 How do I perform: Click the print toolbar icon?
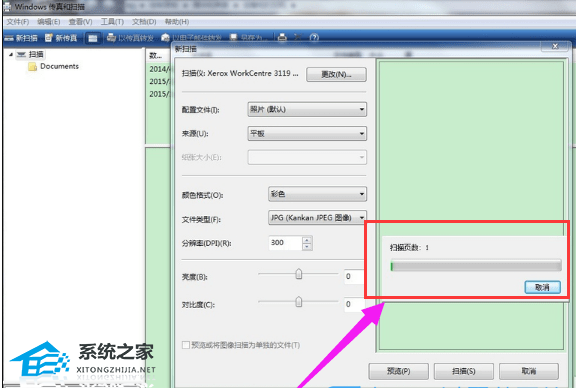click(282, 37)
